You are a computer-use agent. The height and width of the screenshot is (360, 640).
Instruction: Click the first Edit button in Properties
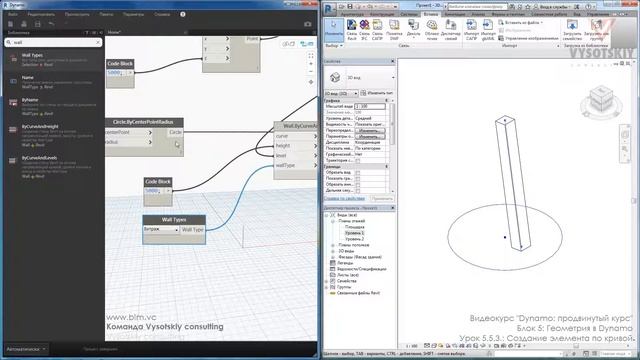tap(369, 131)
